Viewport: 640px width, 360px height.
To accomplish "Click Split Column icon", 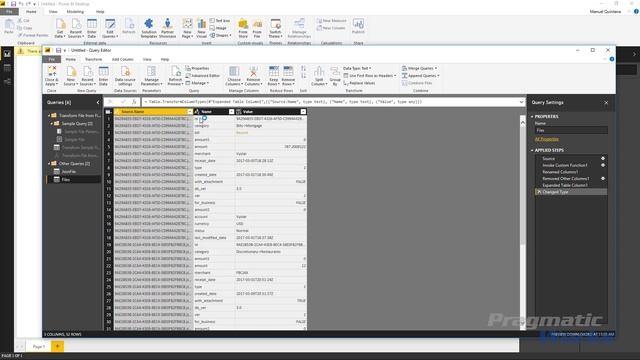I will point(319,71).
